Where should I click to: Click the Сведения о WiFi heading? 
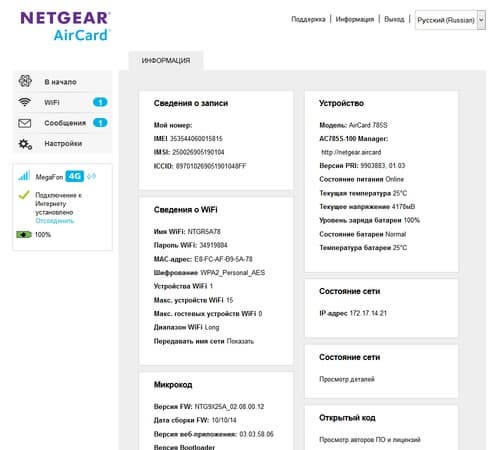coord(185,210)
